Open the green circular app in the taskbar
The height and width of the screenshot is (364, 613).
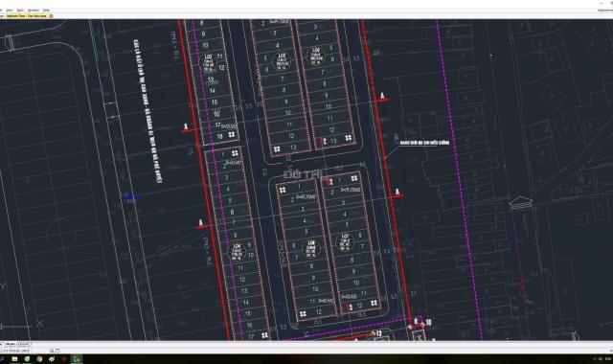point(27,358)
